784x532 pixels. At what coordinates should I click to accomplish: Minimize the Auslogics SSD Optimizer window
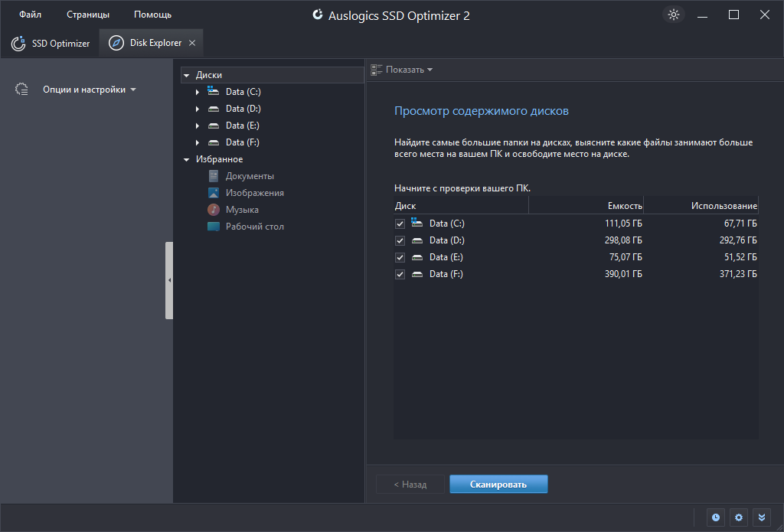[703, 15]
